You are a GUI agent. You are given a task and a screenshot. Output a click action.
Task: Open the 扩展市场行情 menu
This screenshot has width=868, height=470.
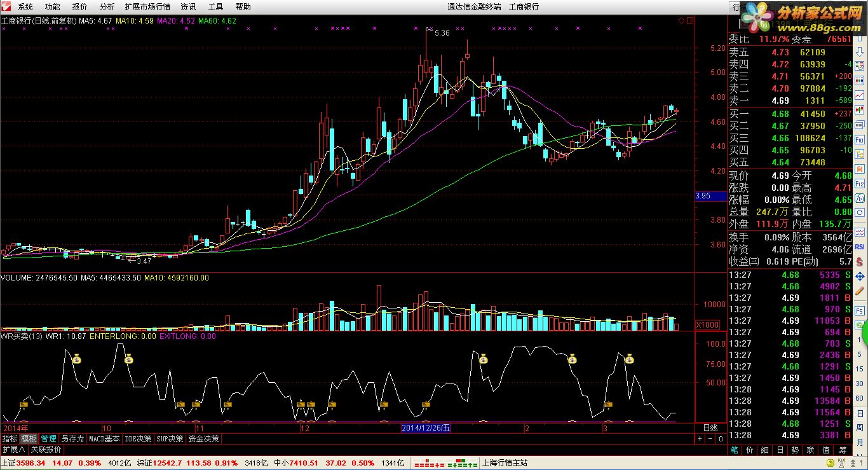tap(147, 6)
